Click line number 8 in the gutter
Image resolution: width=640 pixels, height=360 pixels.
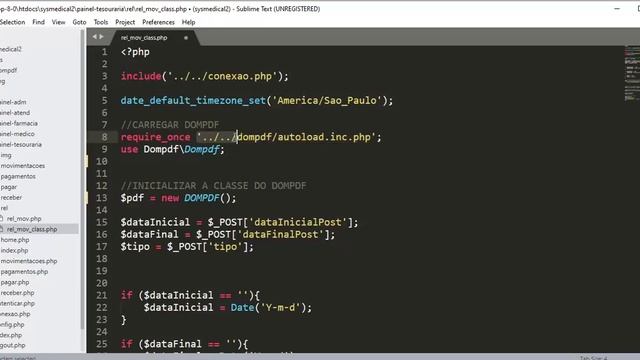coord(104,137)
